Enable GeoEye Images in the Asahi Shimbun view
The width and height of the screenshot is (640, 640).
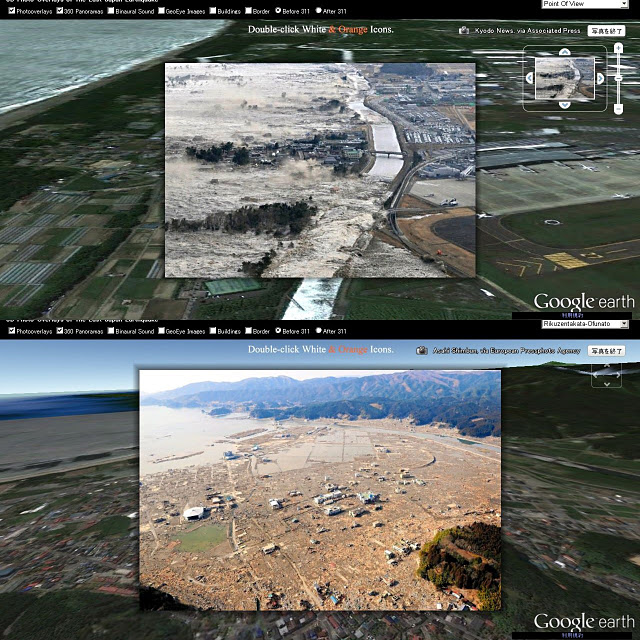tap(161, 331)
